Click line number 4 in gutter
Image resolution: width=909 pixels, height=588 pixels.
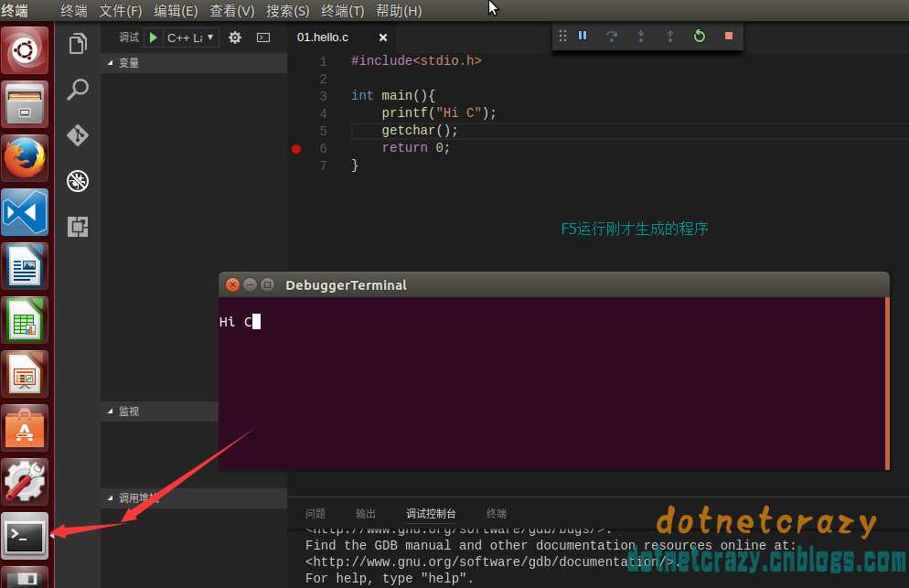click(323, 113)
